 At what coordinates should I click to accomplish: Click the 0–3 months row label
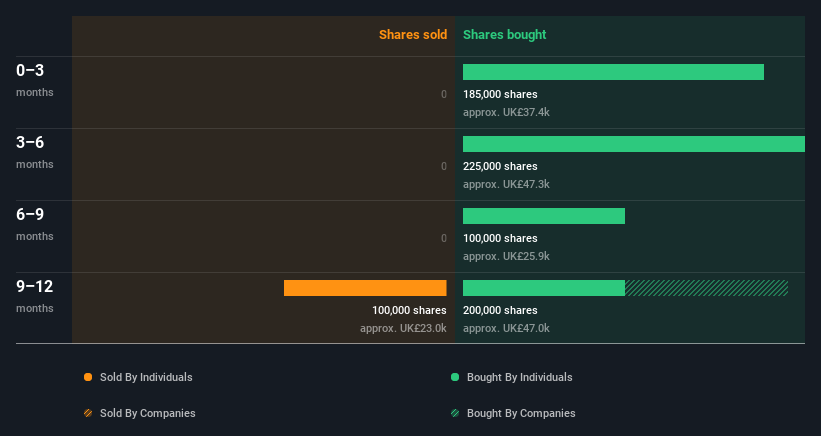click(x=35, y=80)
